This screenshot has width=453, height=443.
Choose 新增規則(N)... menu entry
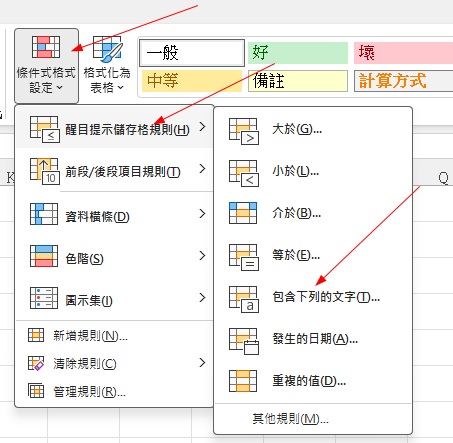(114, 335)
